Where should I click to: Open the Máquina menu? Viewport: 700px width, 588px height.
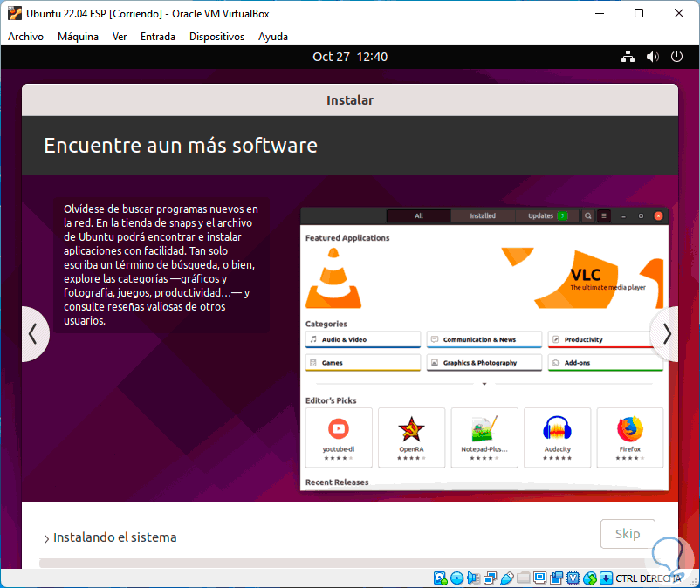tap(78, 37)
